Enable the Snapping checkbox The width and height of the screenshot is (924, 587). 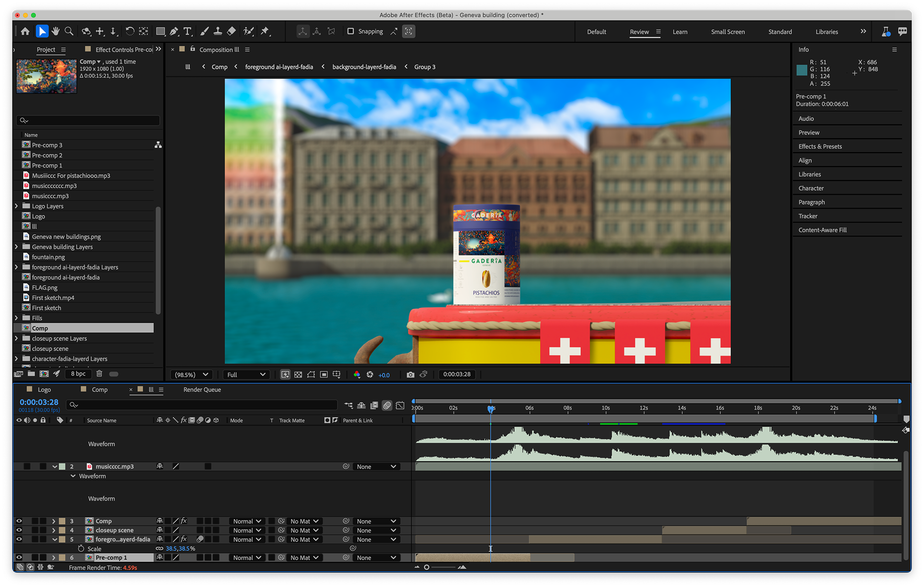pos(350,31)
